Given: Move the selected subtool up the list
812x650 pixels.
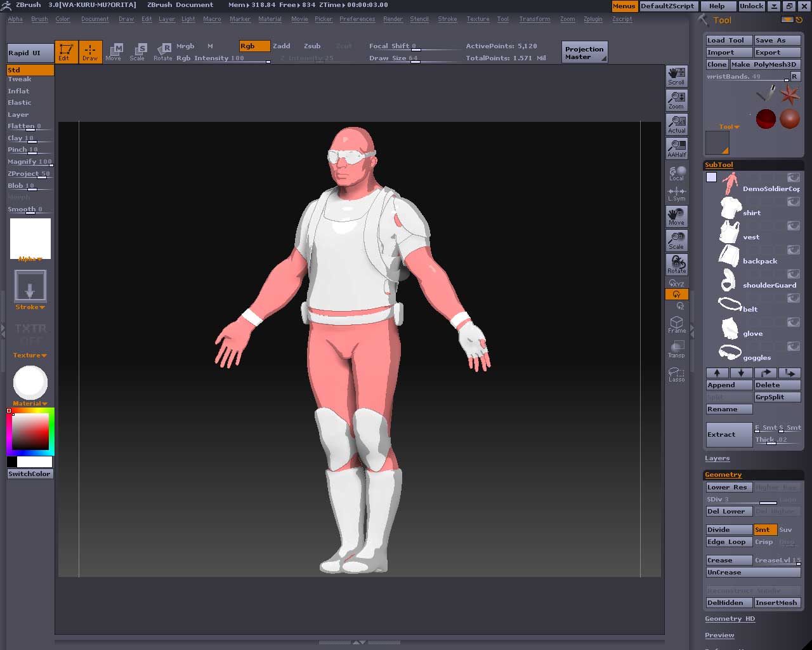Looking at the screenshot, I should tap(717, 373).
